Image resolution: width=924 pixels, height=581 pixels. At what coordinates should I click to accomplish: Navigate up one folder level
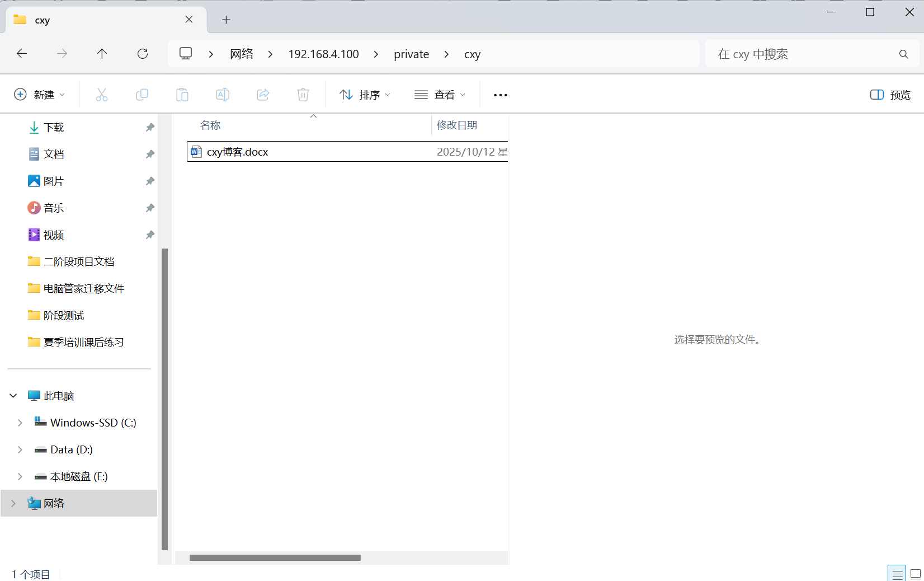(x=102, y=54)
